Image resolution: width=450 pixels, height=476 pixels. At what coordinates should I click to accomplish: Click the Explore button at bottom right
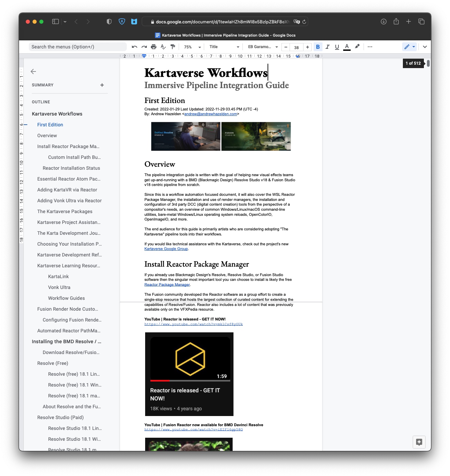(x=419, y=442)
